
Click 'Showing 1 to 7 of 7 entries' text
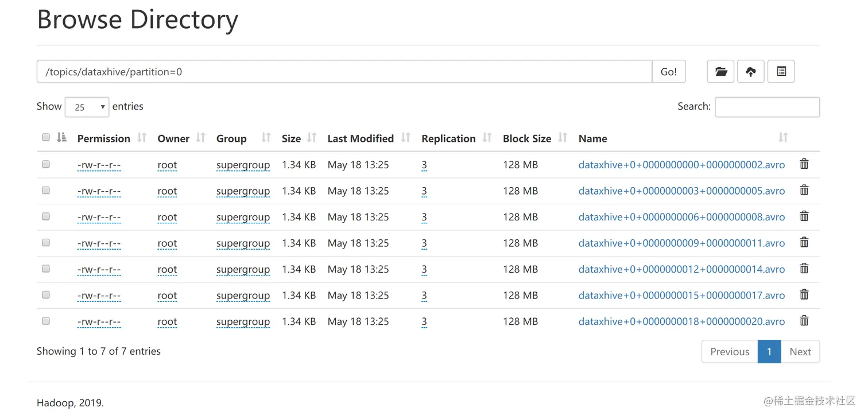[x=99, y=351]
